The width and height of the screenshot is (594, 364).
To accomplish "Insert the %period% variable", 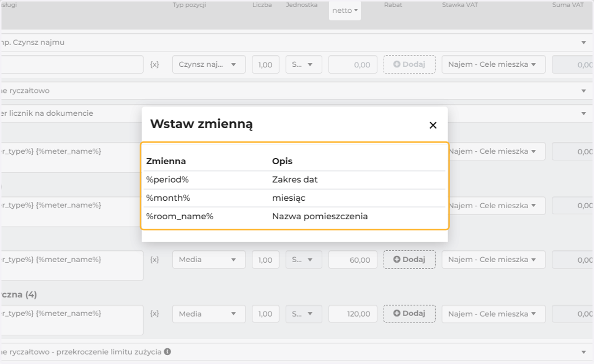I will 167,180.
